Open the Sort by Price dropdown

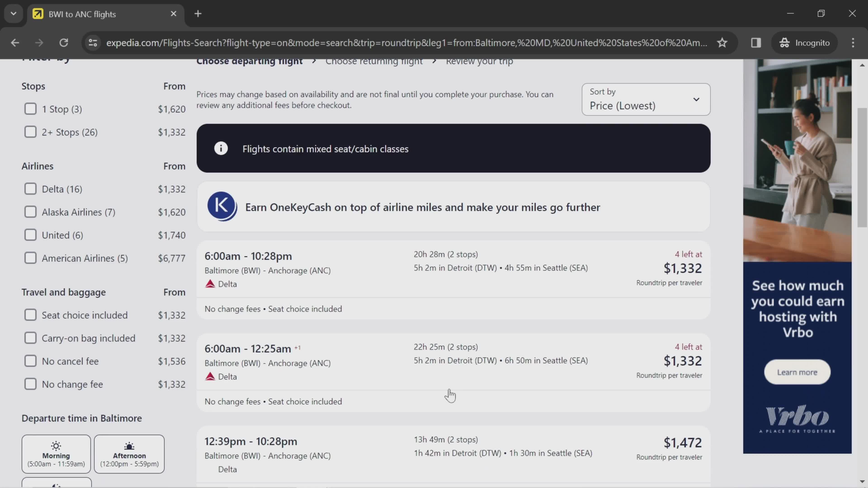[x=645, y=99]
